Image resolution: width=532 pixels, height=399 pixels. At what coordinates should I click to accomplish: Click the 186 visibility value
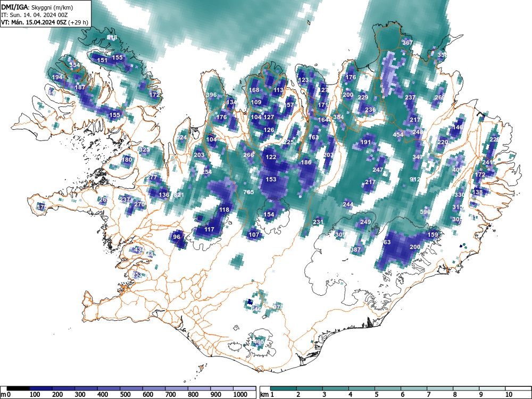coord(306,162)
